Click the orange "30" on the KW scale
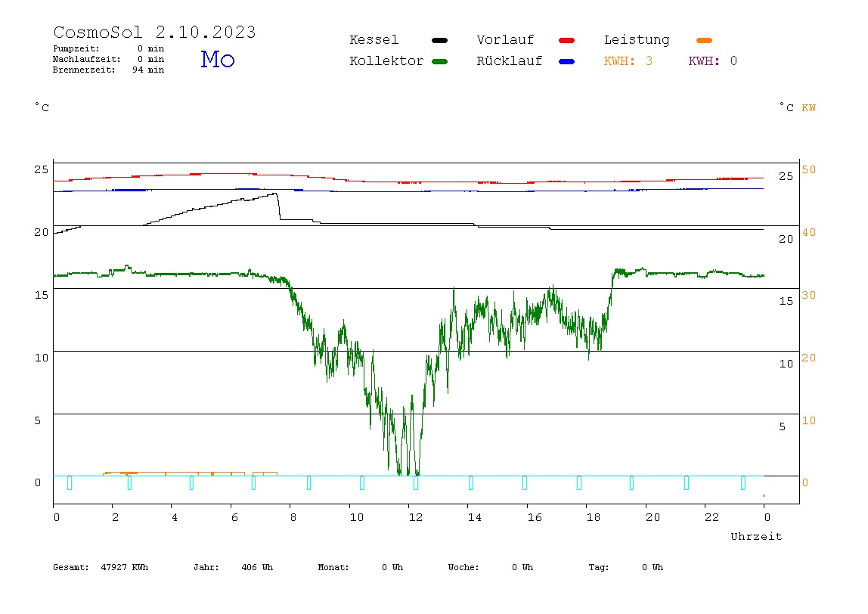This screenshot has width=868, height=614. [809, 295]
